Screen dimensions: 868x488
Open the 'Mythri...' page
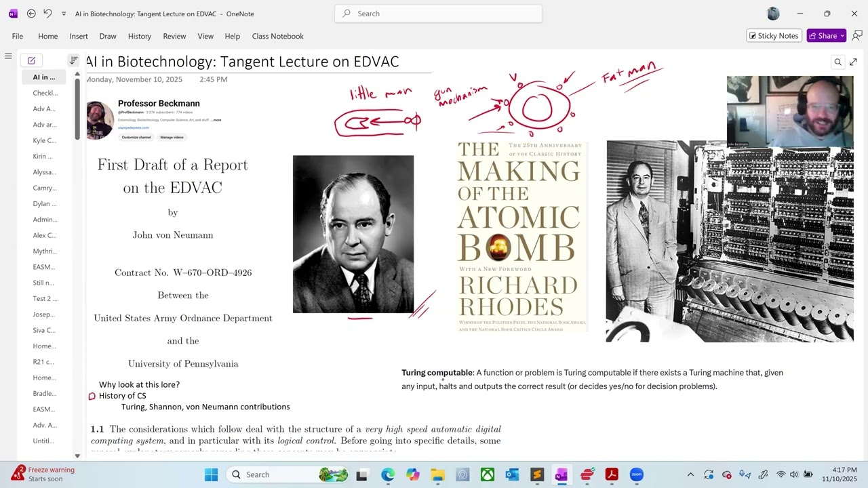click(x=45, y=251)
